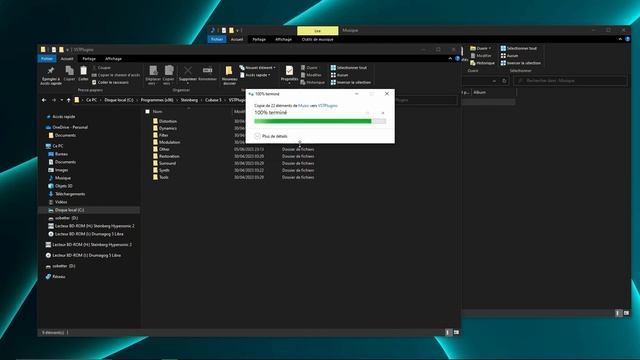Open Accès rapide dropdown in ribbon
640x360 pixels.
[x=255, y=75]
